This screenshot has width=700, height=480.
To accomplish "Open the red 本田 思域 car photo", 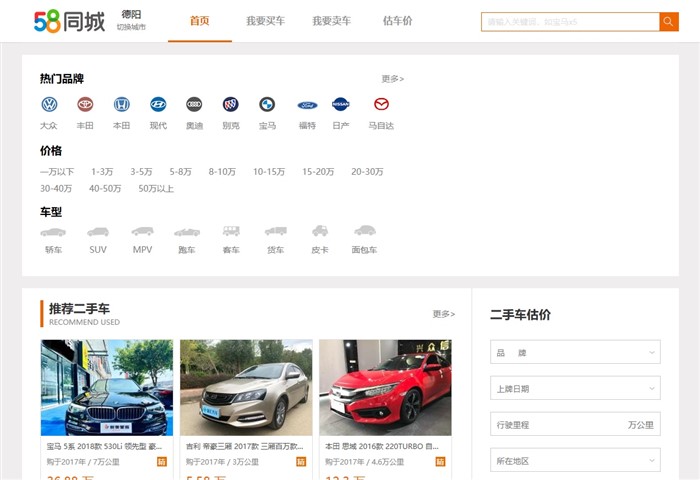I will click(385, 388).
